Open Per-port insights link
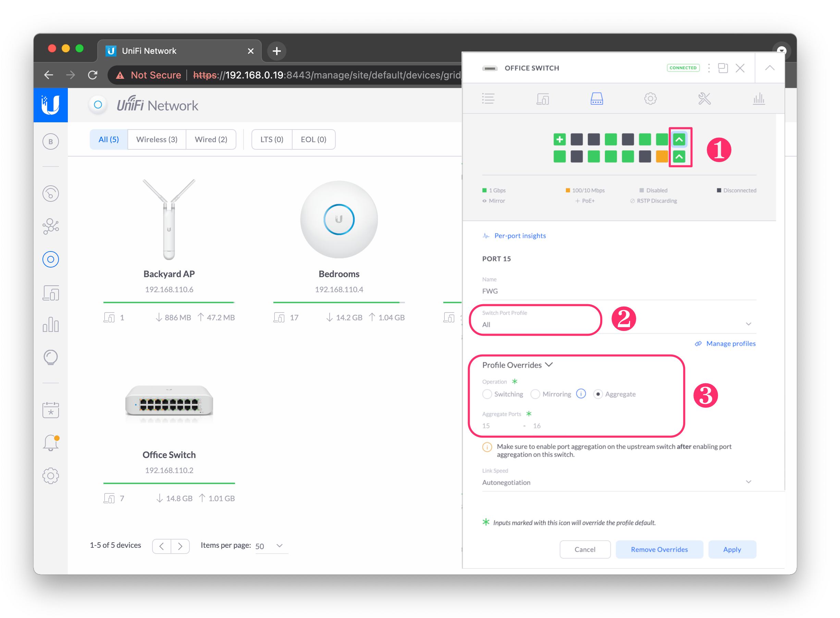The image size is (840, 618). point(514,236)
